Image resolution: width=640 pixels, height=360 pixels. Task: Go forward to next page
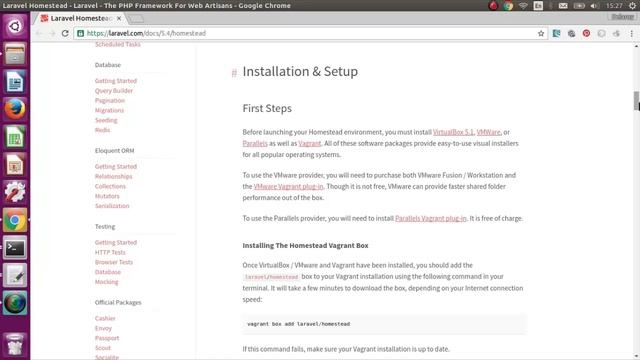coord(52,33)
